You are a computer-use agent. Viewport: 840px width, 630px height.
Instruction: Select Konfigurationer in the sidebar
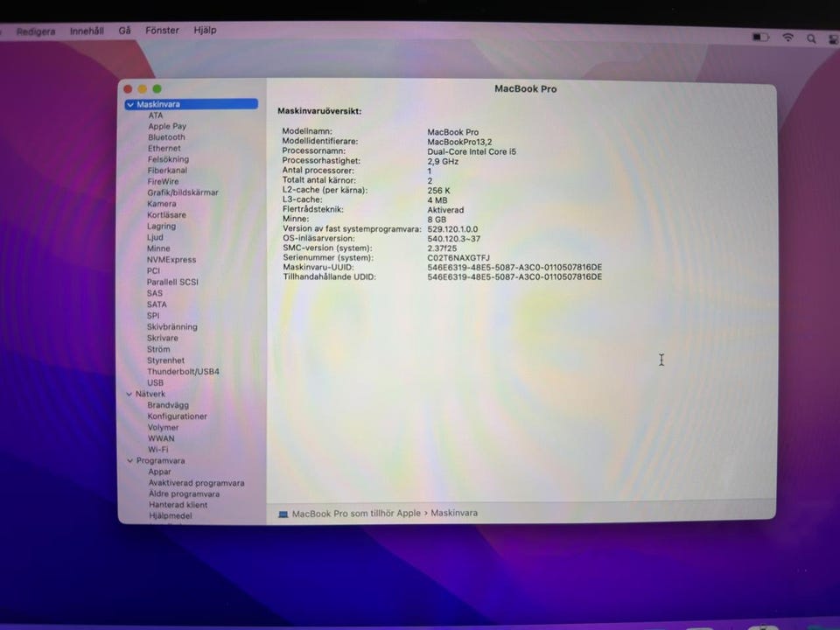(178, 416)
